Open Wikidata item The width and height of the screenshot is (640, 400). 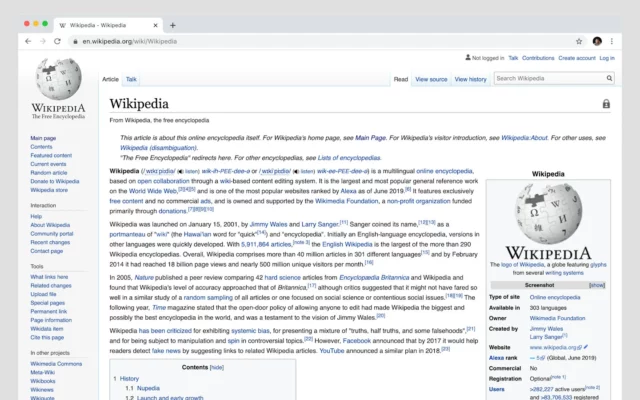click(x=47, y=329)
